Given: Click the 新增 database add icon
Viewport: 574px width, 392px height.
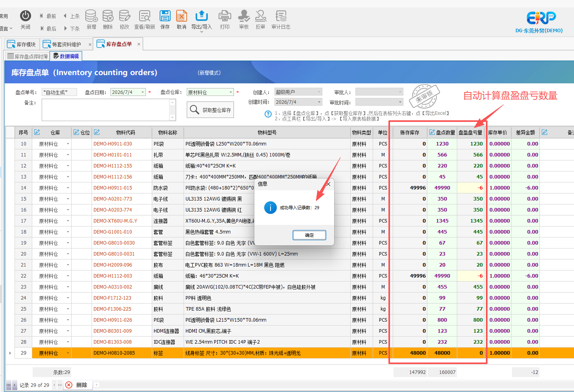Looking at the screenshot, I should pyautogui.click(x=91, y=16).
